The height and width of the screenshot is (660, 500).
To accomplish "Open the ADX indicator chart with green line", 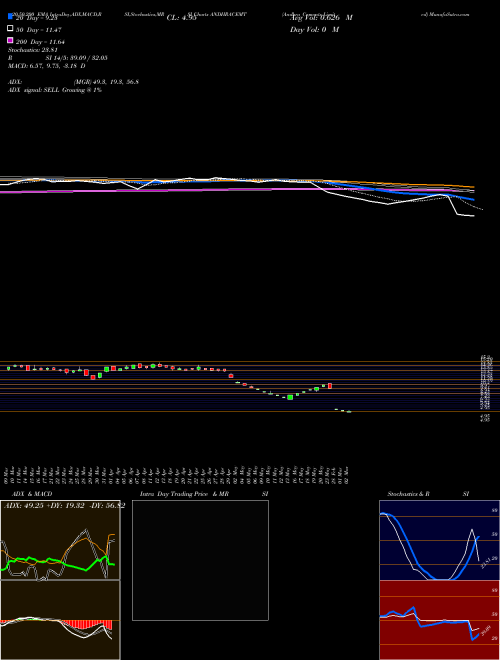I will (60, 540).
